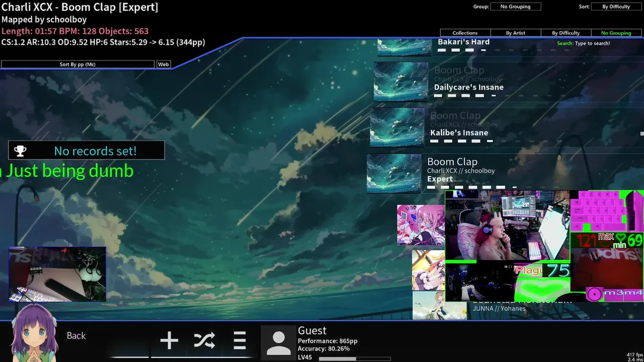Select the Boom Clap Expert entry
The width and height of the screenshot is (644, 362).
coord(505,172)
